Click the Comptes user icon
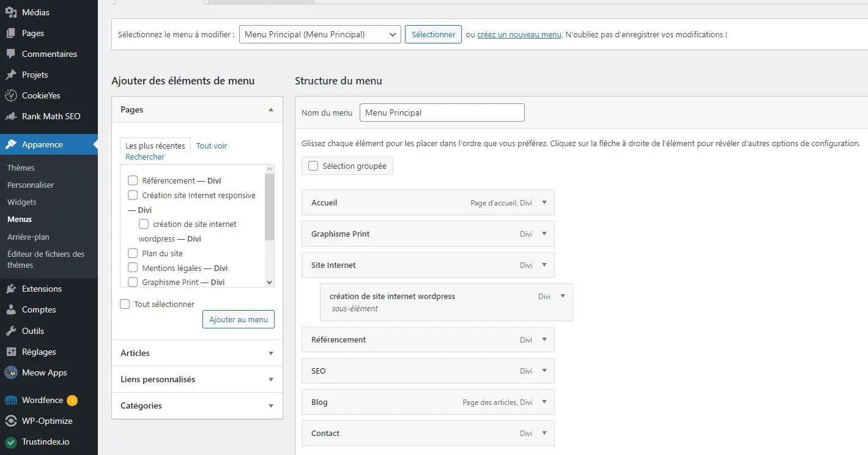The image size is (868, 455). [11, 309]
